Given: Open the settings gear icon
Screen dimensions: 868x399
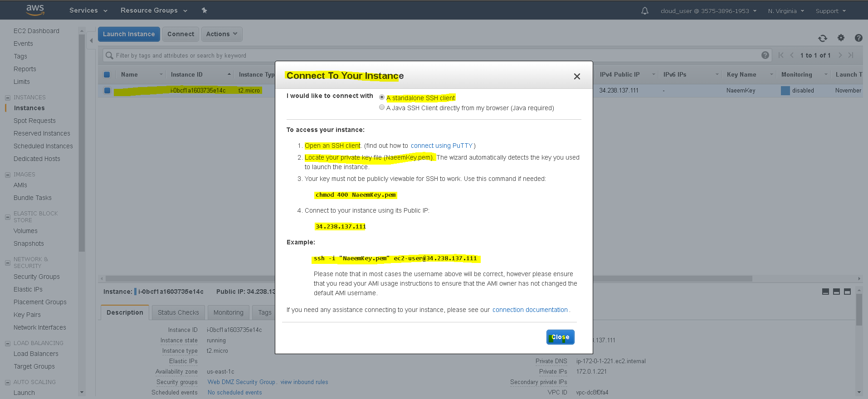Looking at the screenshot, I should pyautogui.click(x=841, y=38).
